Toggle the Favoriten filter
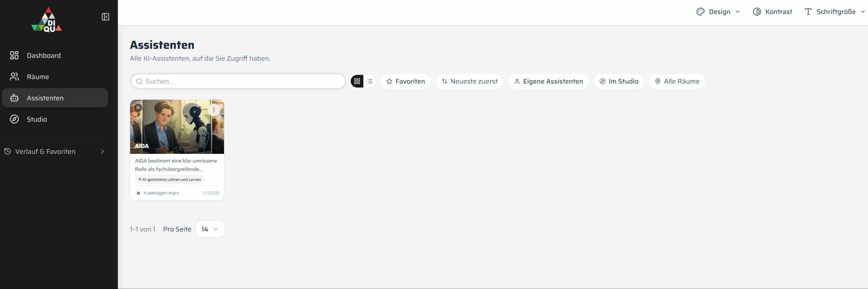 [x=406, y=81]
